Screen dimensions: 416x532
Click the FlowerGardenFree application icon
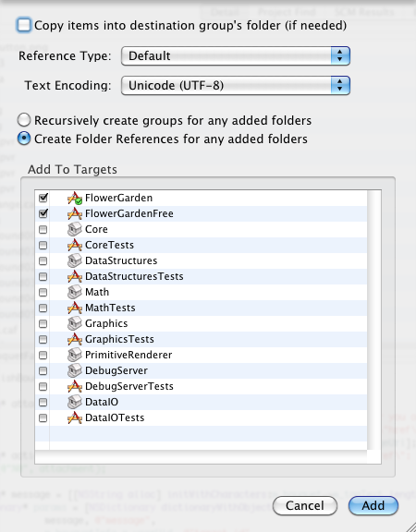click(x=75, y=213)
